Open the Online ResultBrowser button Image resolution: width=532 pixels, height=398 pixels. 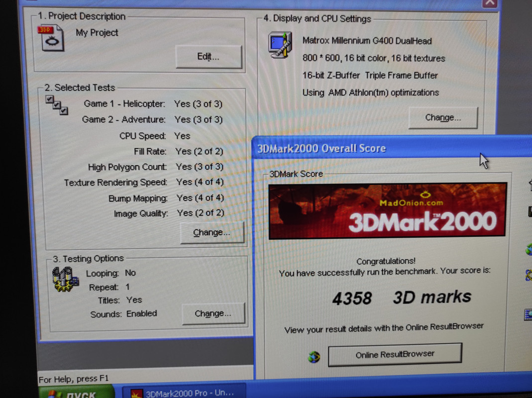(x=395, y=355)
